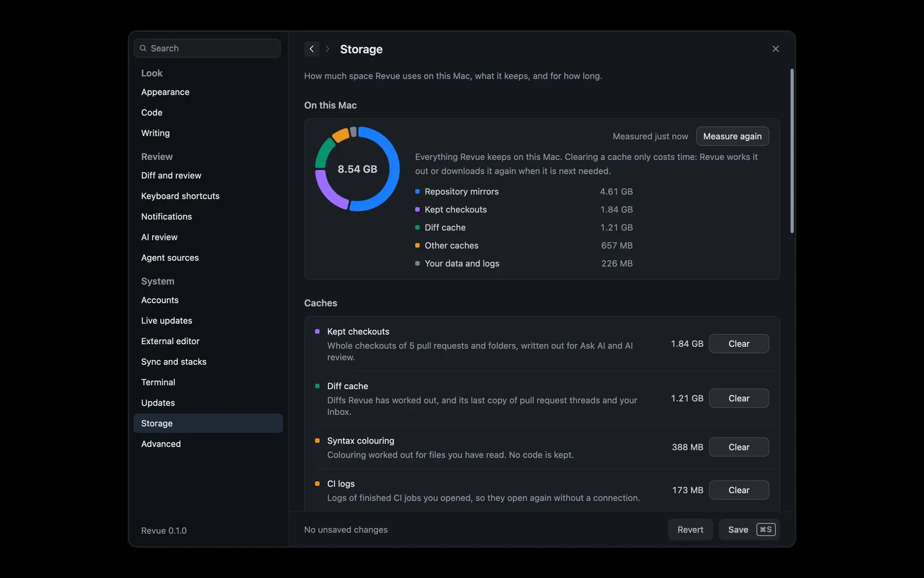This screenshot has width=924, height=578.
Task: Click the search magnifier icon
Action: [x=143, y=48]
